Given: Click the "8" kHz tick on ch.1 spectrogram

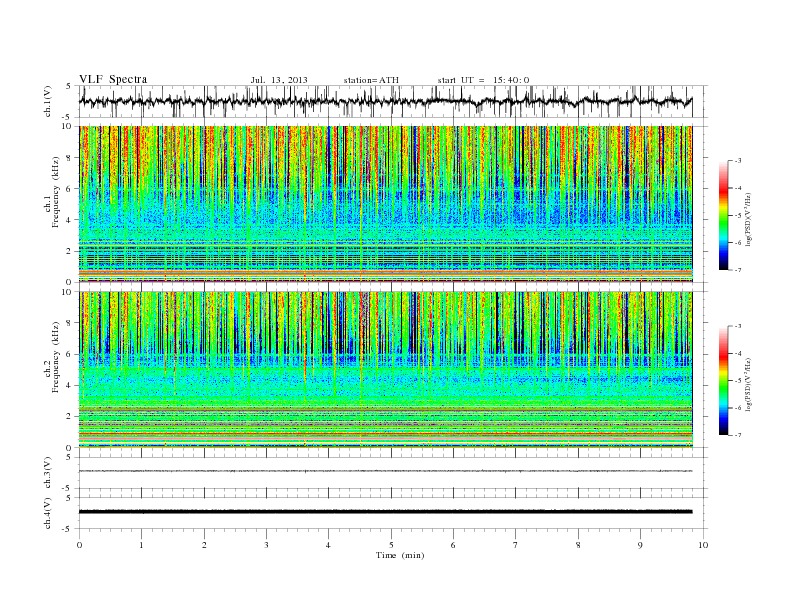Looking at the screenshot, I should (x=69, y=158).
